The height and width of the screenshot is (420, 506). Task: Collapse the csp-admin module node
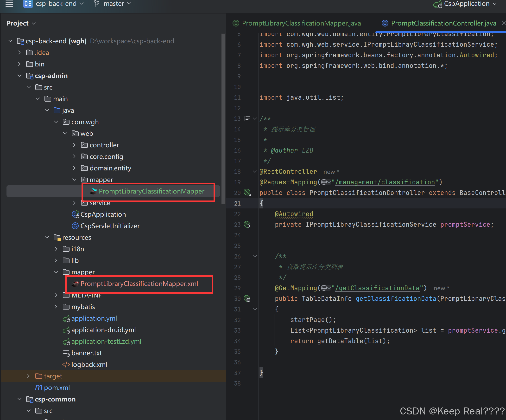tap(19, 76)
